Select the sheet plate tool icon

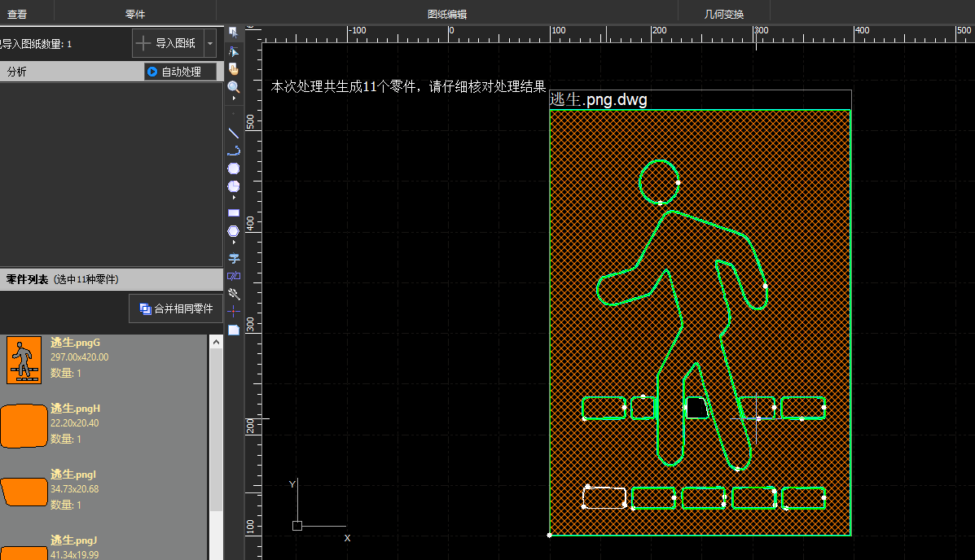[234, 330]
